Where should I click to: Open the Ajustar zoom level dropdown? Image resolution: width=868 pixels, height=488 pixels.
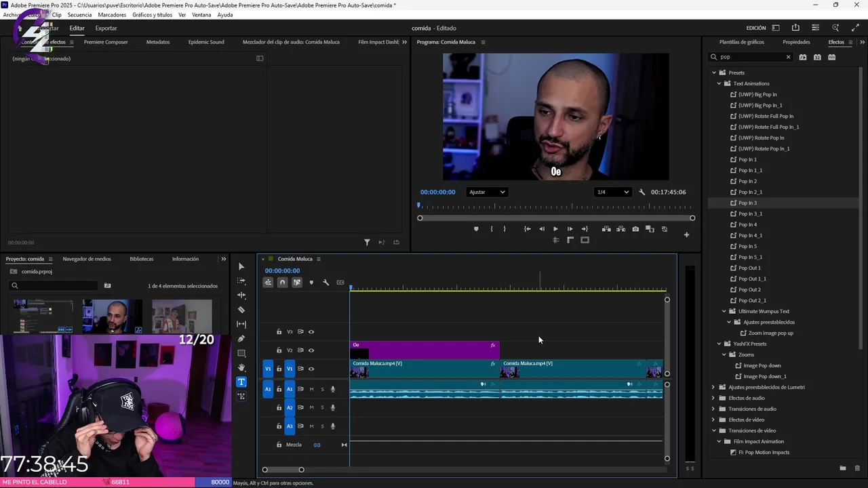[x=487, y=192]
